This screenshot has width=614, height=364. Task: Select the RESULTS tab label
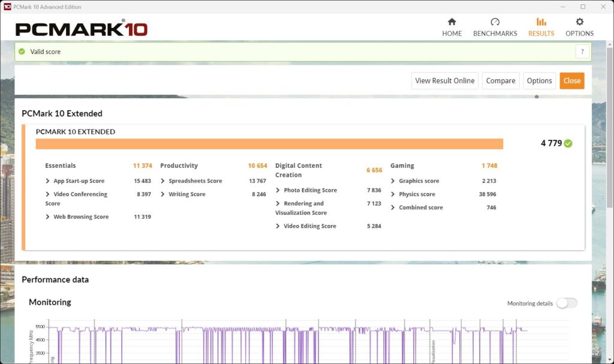coord(541,34)
